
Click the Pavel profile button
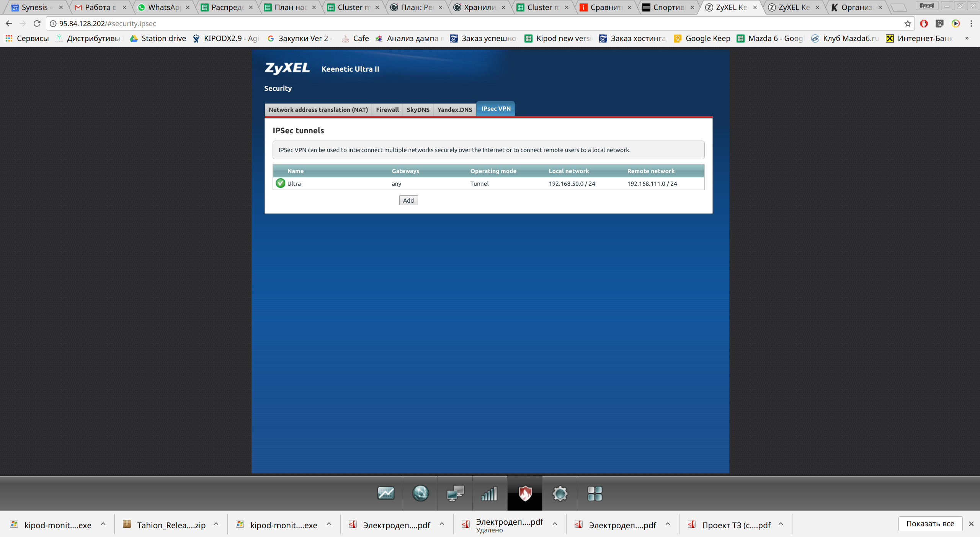[x=927, y=6]
